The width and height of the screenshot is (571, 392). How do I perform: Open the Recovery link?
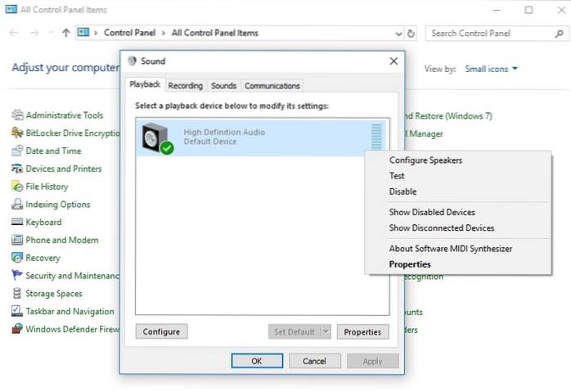click(x=43, y=258)
